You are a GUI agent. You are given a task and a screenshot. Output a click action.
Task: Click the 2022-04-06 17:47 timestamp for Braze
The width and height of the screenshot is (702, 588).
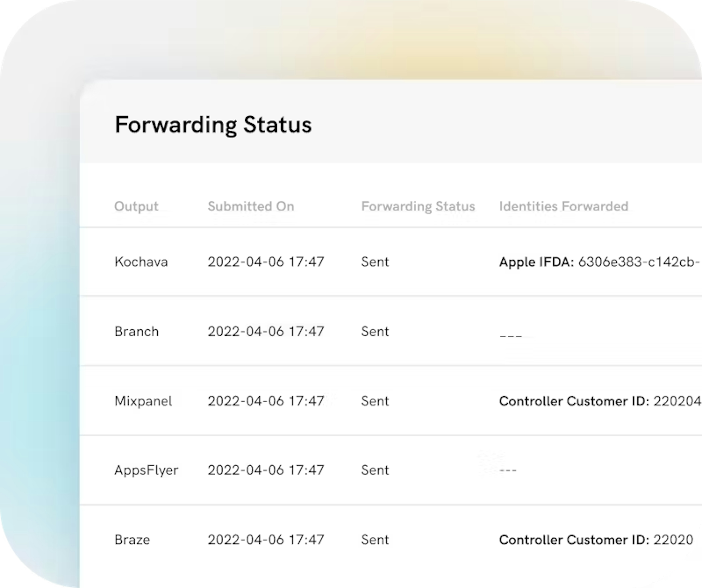pos(265,539)
